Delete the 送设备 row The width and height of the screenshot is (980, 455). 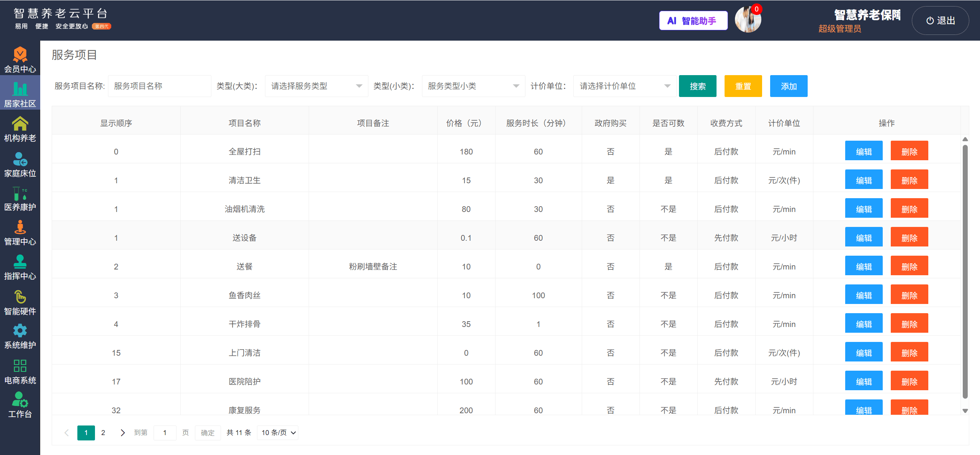point(909,237)
